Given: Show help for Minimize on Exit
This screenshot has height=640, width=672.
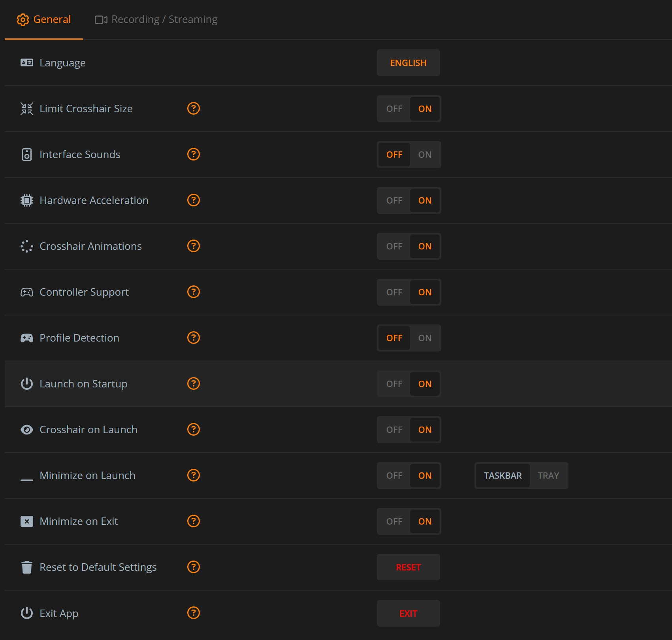Looking at the screenshot, I should 194,521.
